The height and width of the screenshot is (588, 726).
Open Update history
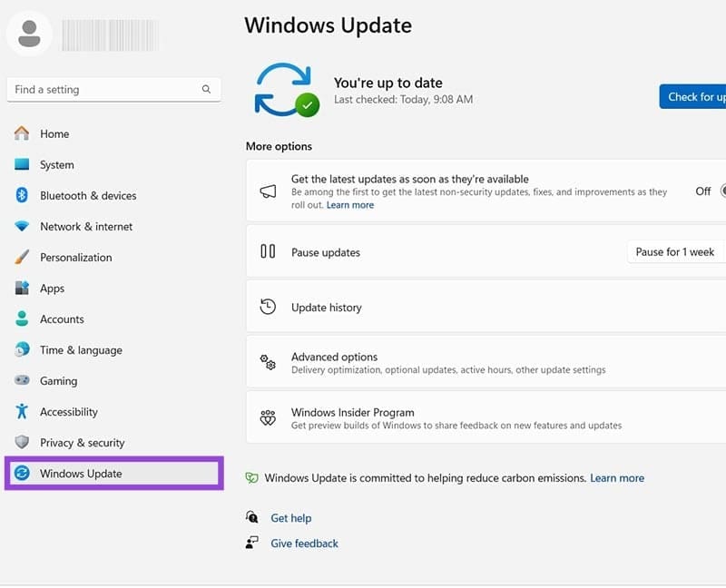tap(486, 307)
